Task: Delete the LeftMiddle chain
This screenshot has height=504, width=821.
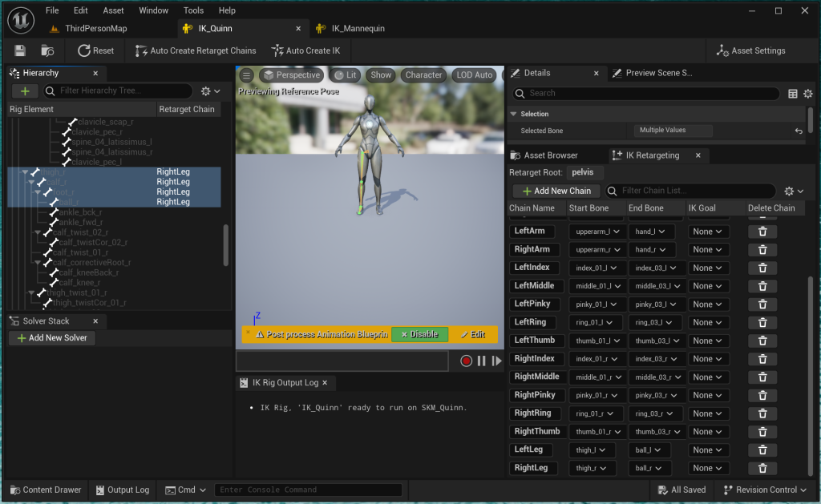Action: coord(762,286)
